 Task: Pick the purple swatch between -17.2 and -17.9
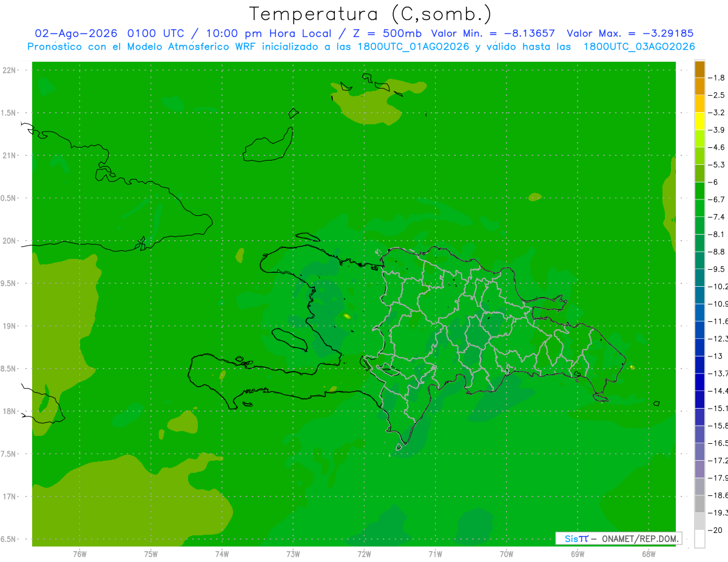coord(699,469)
